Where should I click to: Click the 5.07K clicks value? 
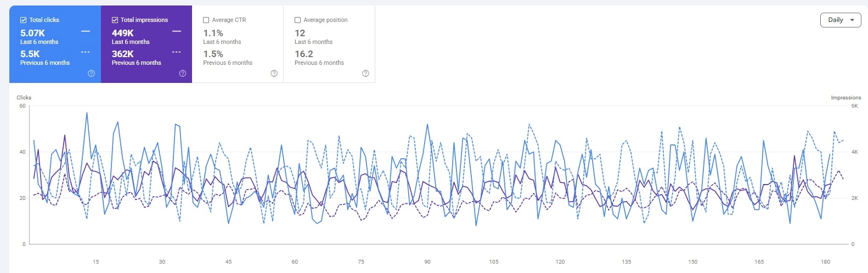coord(32,33)
